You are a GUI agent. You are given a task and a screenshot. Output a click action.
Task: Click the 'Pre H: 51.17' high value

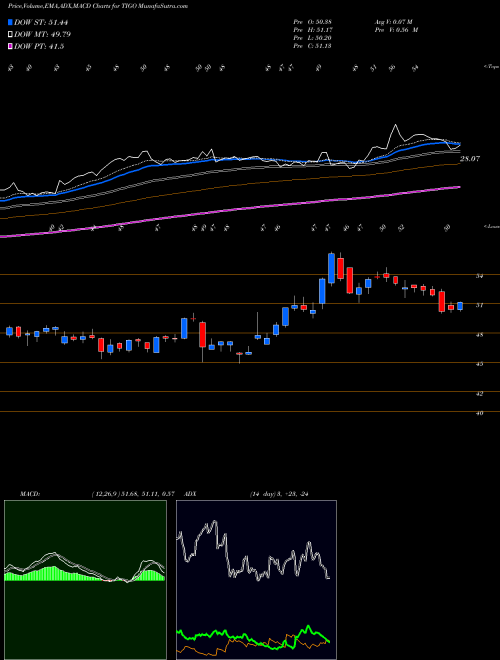click(x=313, y=30)
